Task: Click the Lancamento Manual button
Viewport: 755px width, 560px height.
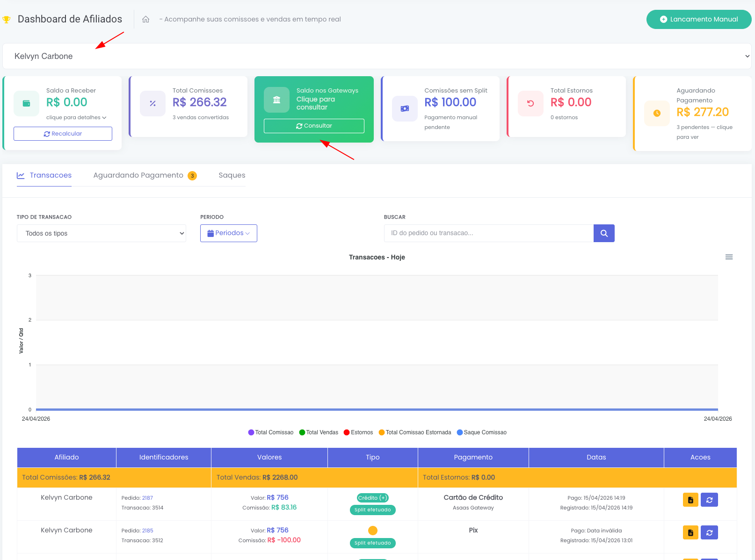Action: [x=699, y=19]
